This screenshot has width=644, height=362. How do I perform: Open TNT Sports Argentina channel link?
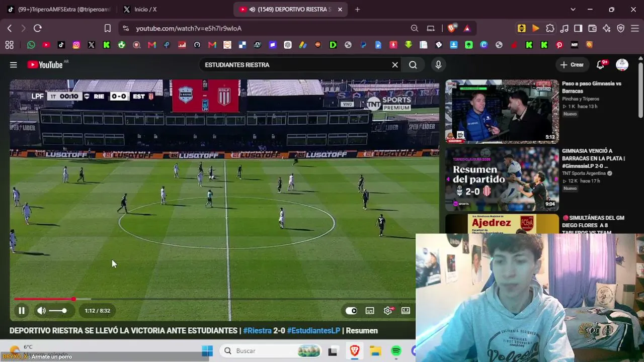tap(584, 173)
